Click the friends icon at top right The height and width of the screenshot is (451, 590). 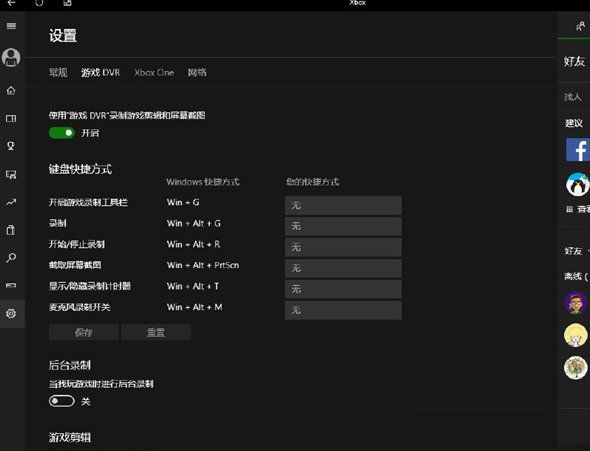coord(581,26)
